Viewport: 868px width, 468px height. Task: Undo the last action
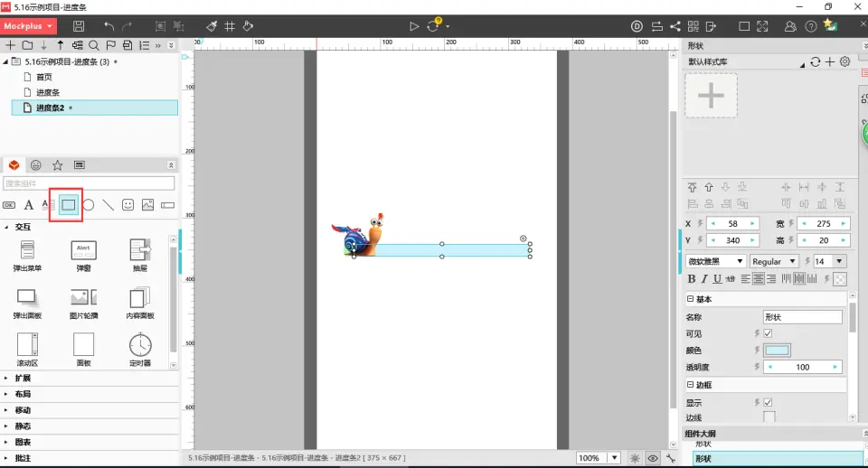(109, 26)
